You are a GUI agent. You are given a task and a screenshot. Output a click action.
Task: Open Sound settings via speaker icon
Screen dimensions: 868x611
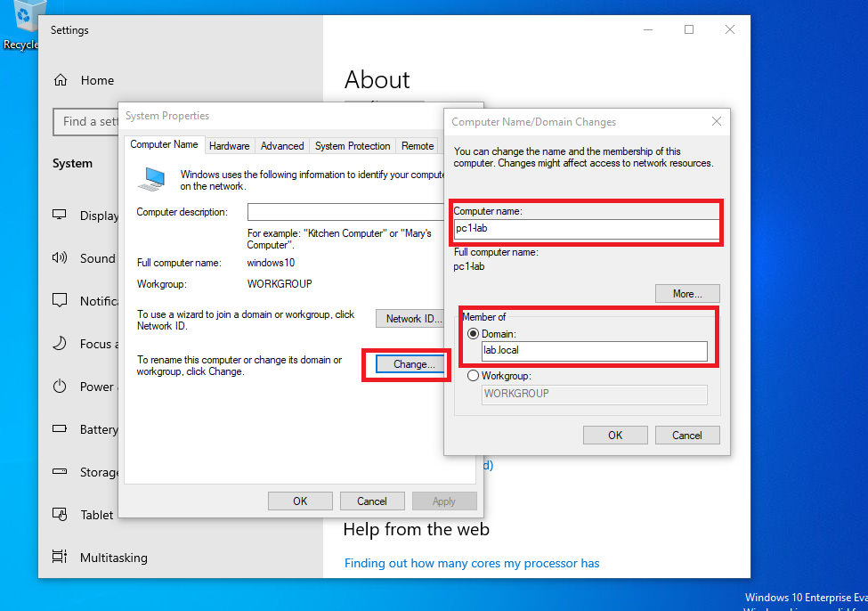[x=61, y=258]
